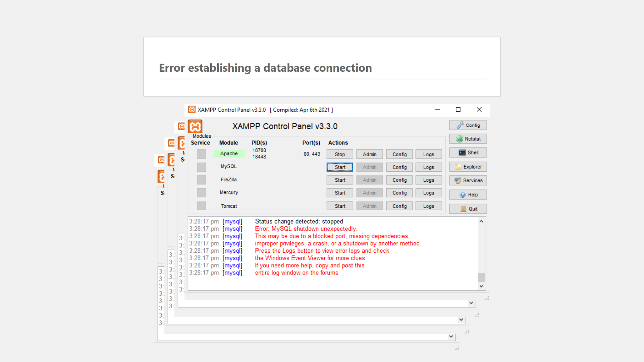Open the dropdown arrow on the middle background window

coord(461,319)
